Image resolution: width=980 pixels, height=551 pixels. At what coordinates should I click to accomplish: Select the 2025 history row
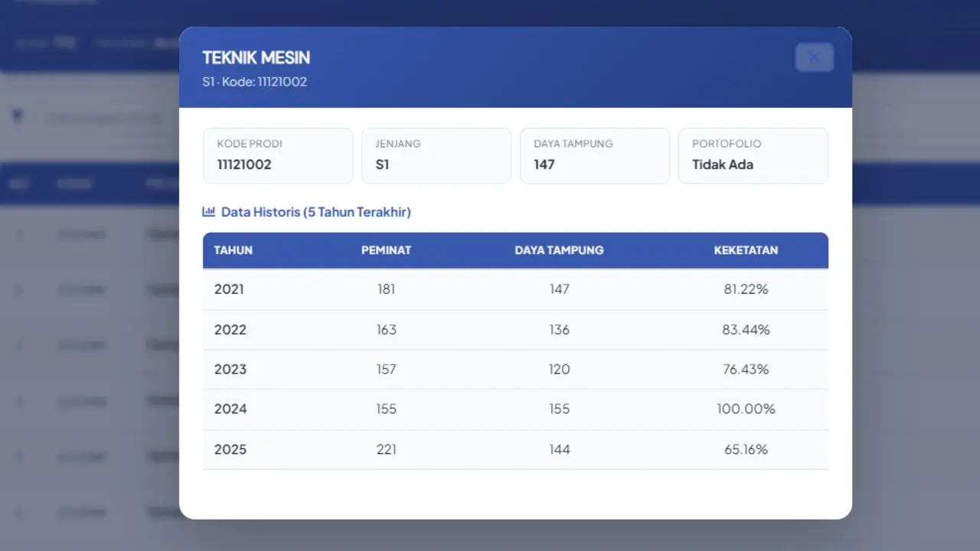click(515, 449)
